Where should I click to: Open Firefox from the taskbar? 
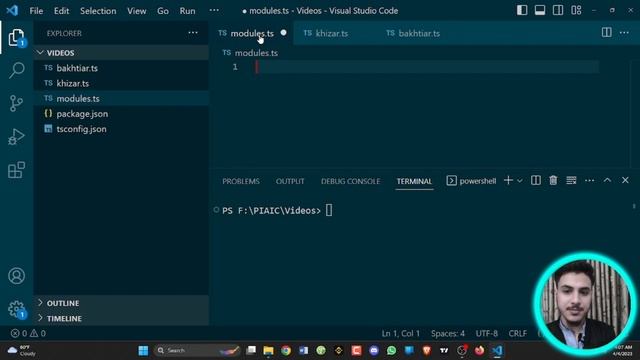(479, 351)
